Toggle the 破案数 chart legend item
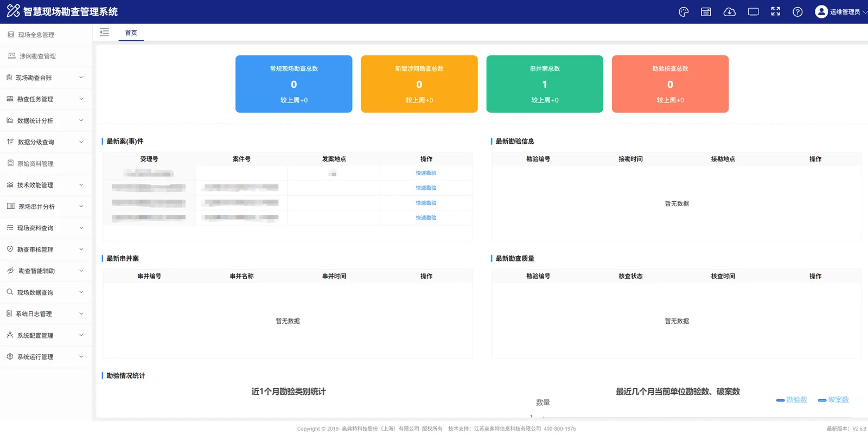Viewport: 868px width, 435px height. click(834, 400)
